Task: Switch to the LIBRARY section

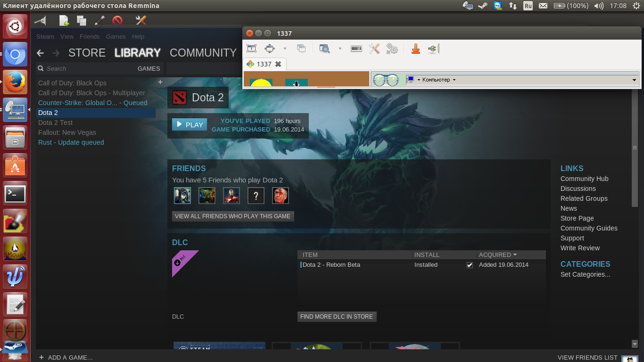Action: click(138, 53)
